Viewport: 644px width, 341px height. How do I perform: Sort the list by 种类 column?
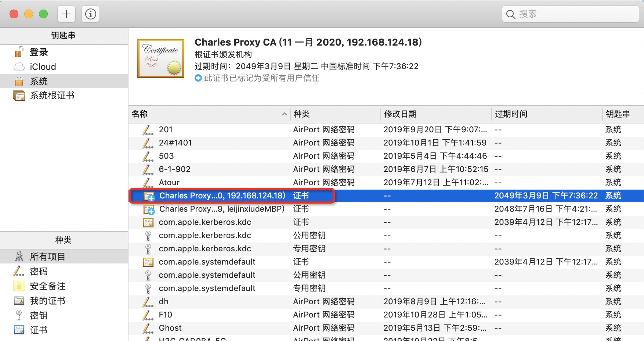(x=336, y=114)
